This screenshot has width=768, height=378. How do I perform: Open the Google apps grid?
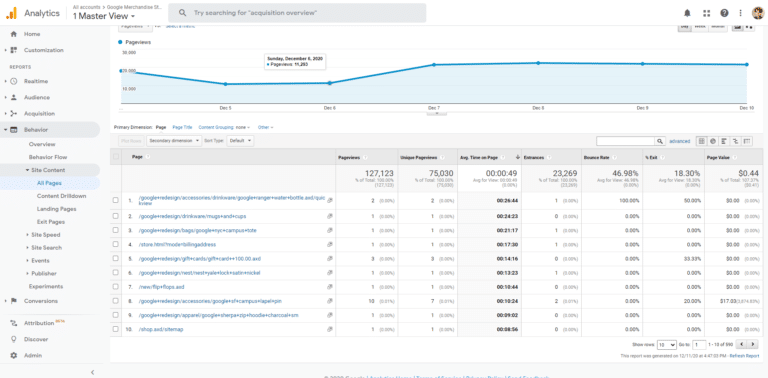click(x=706, y=13)
